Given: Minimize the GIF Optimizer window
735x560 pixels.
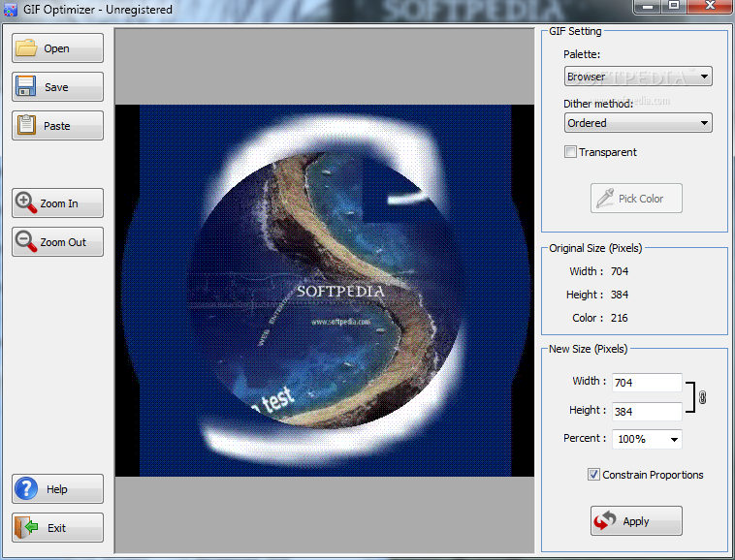Looking at the screenshot, I should [x=649, y=7].
